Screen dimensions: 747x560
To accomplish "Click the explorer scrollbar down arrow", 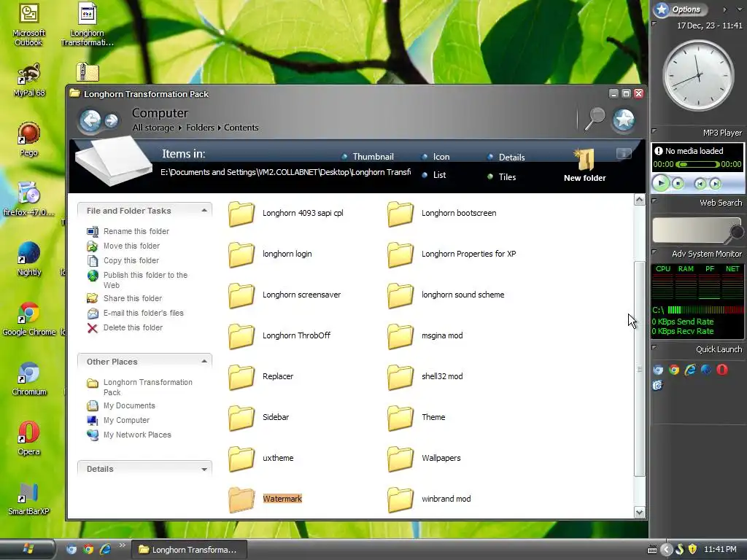I will coord(639,513).
